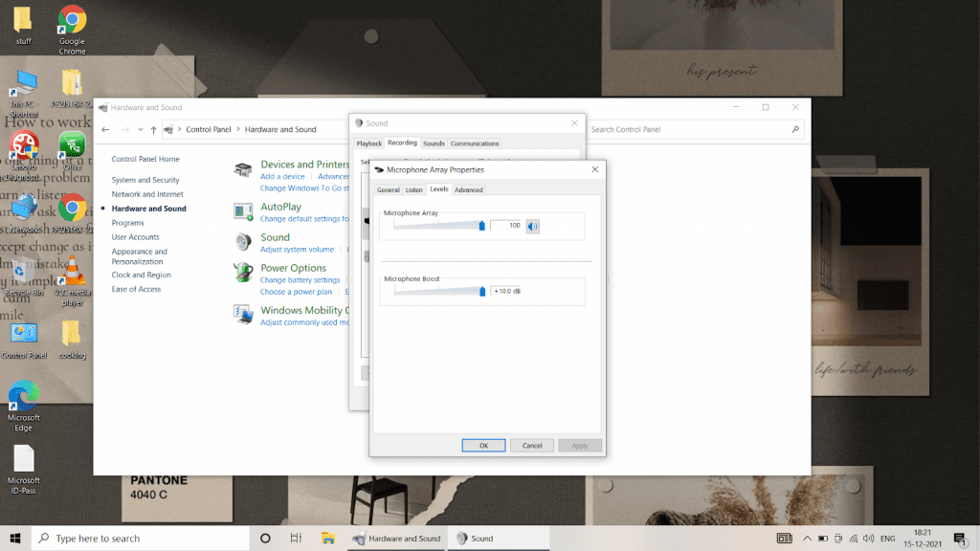Screen dimensions: 980x551
Task: Open Google Chrome from the desktop
Action: [x=72, y=19]
